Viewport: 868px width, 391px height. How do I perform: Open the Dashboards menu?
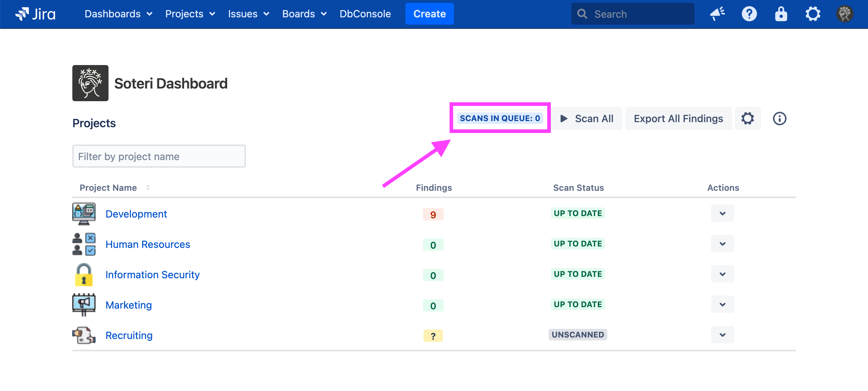(x=118, y=14)
